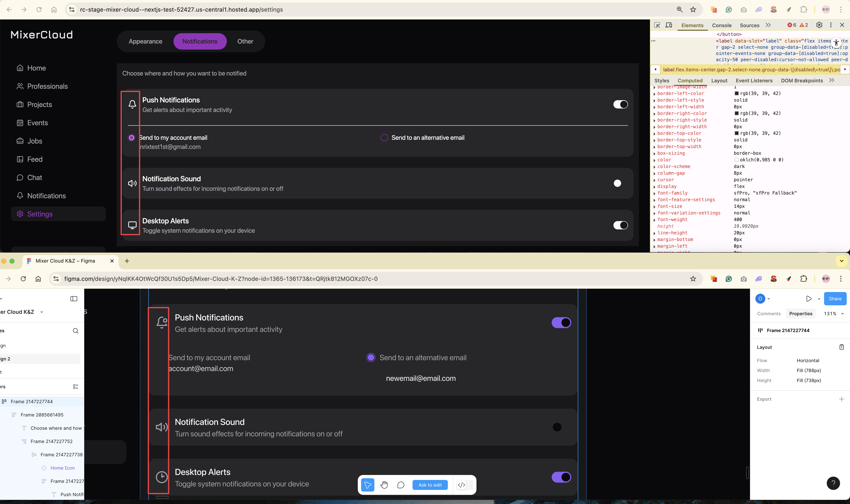Toggle the Figma sidebar panel icon
This screenshot has height=504, width=850.
click(74, 298)
